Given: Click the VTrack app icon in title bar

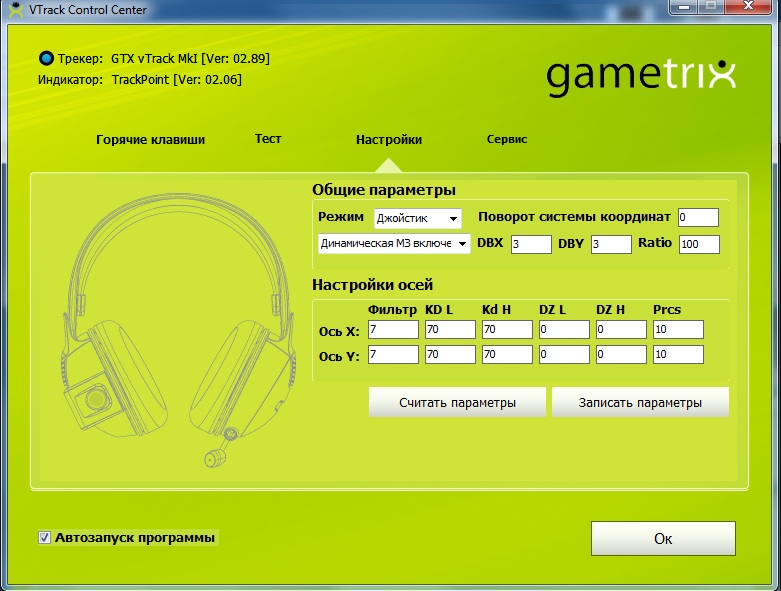Looking at the screenshot, I should [x=16, y=9].
